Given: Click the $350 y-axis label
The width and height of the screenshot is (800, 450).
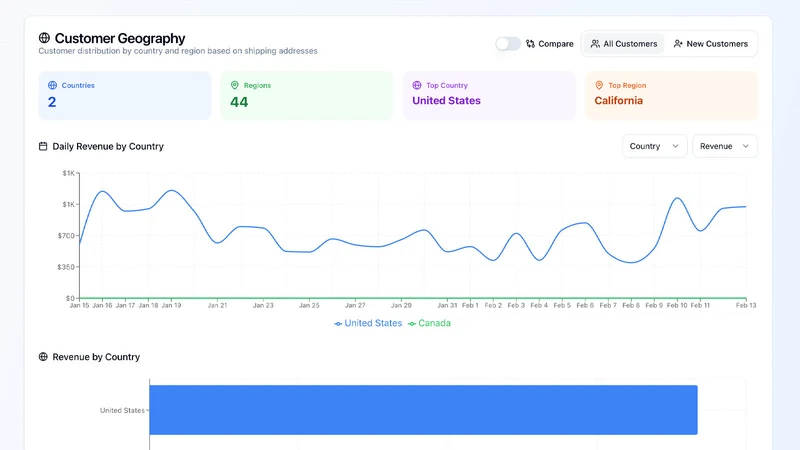Looking at the screenshot, I should pyautogui.click(x=66, y=267).
